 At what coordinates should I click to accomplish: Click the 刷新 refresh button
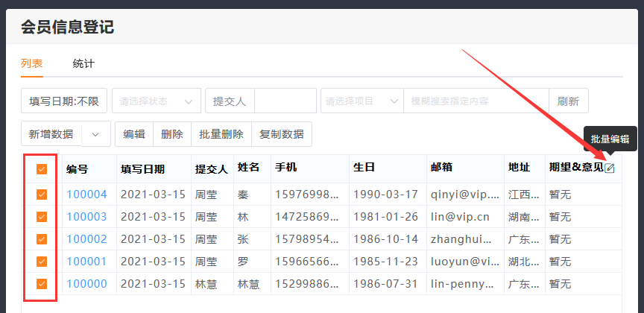pos(568,101)
